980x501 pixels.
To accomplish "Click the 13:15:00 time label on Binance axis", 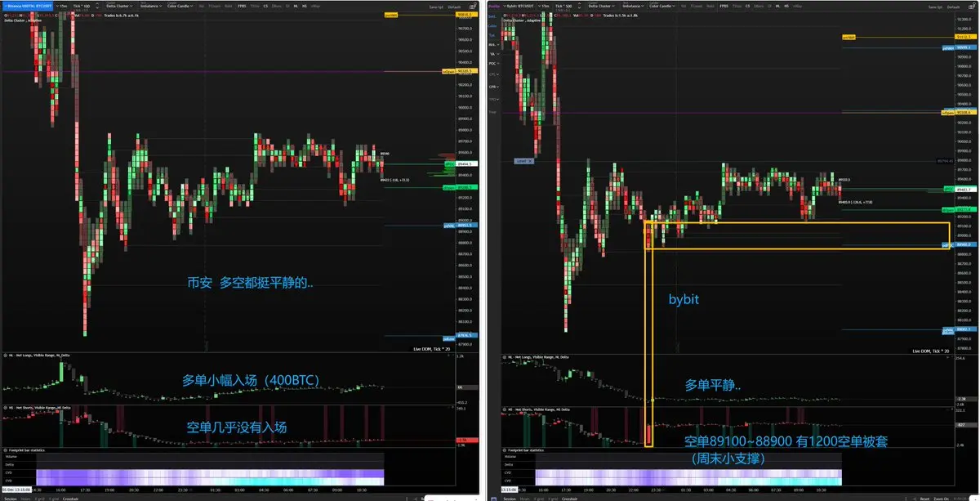I will click(x=17, y=490).
